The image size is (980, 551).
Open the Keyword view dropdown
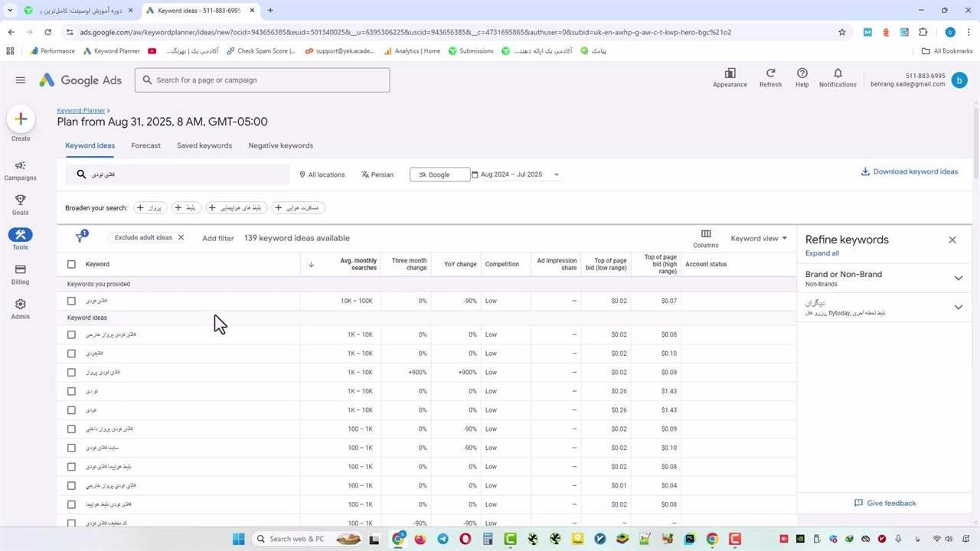tap(758, 238)
